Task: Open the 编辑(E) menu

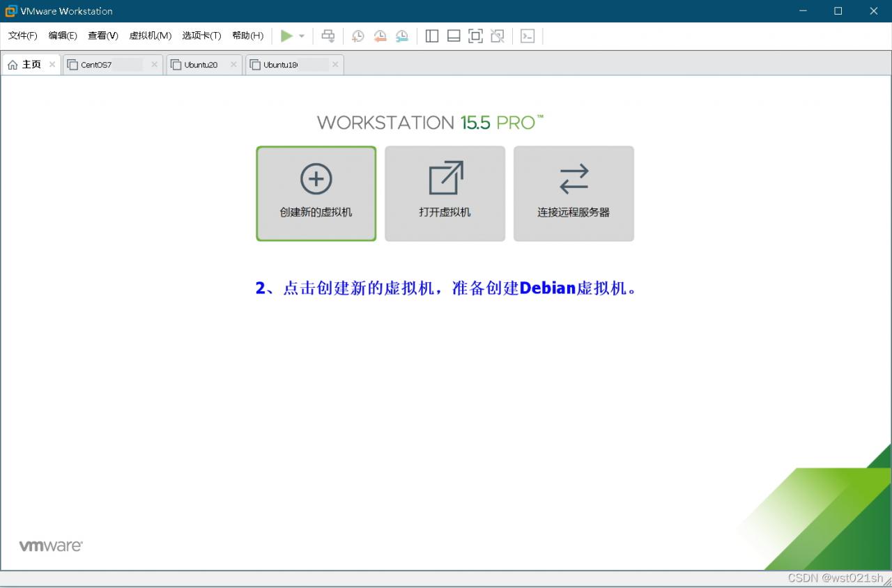Action: coord(63,36)
